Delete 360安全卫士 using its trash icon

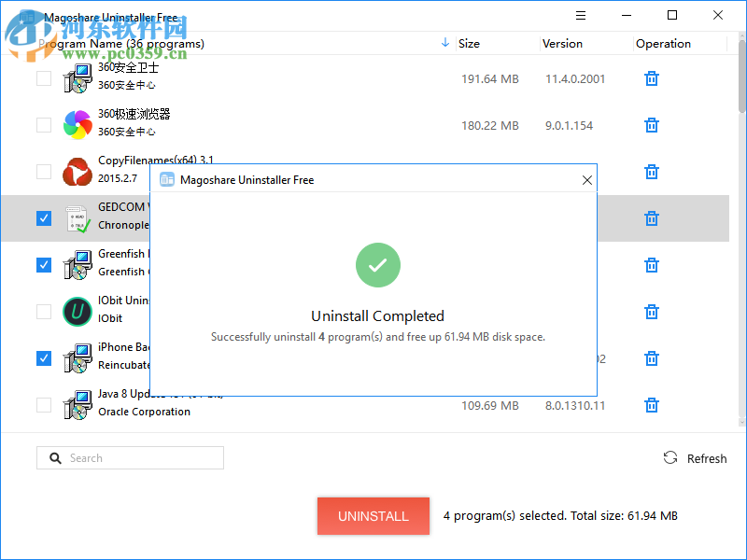651,78
